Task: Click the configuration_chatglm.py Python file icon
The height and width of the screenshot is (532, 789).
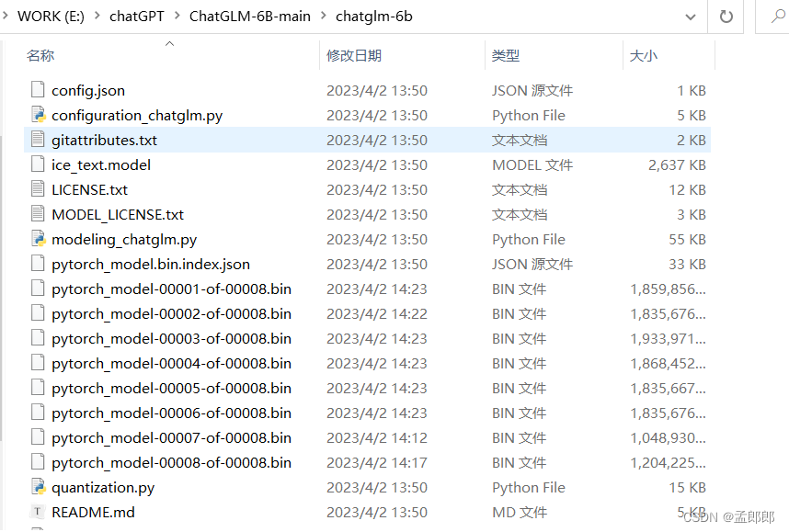Action: pos(38,115)
